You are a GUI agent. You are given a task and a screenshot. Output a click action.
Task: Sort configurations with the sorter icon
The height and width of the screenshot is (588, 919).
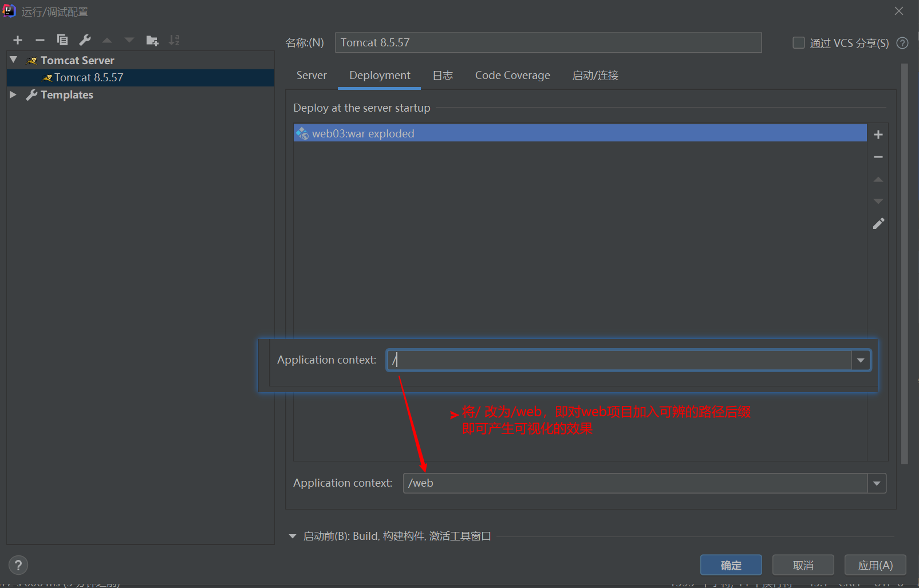pos(173,40)
